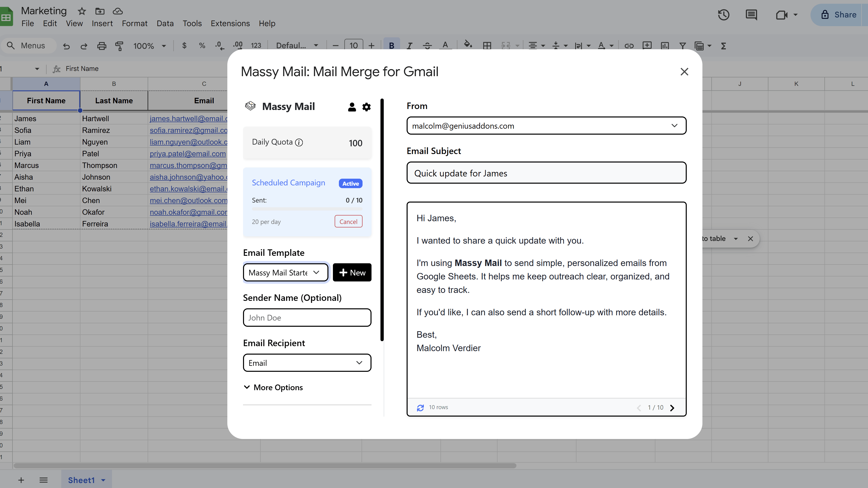Screen dimensions: 868x488
Task: Create a new email template with New button
Action: [x=352, y=272]
